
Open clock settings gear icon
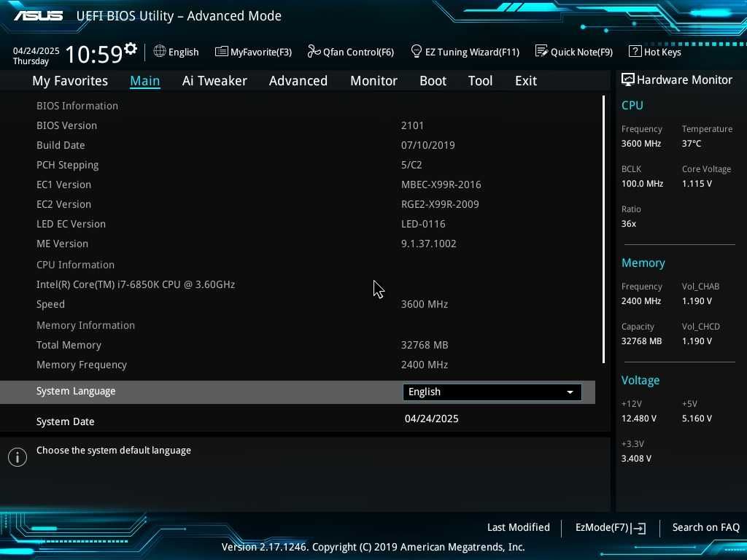[131, 48]
